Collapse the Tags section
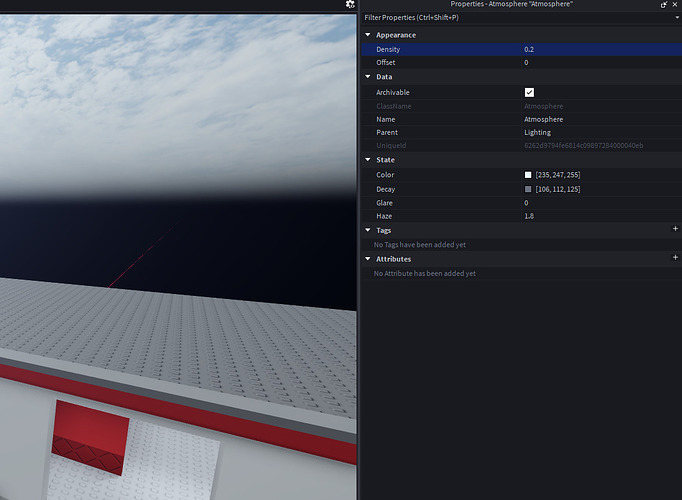The width and height of the screenshot is (682, 500). point(368,230)
